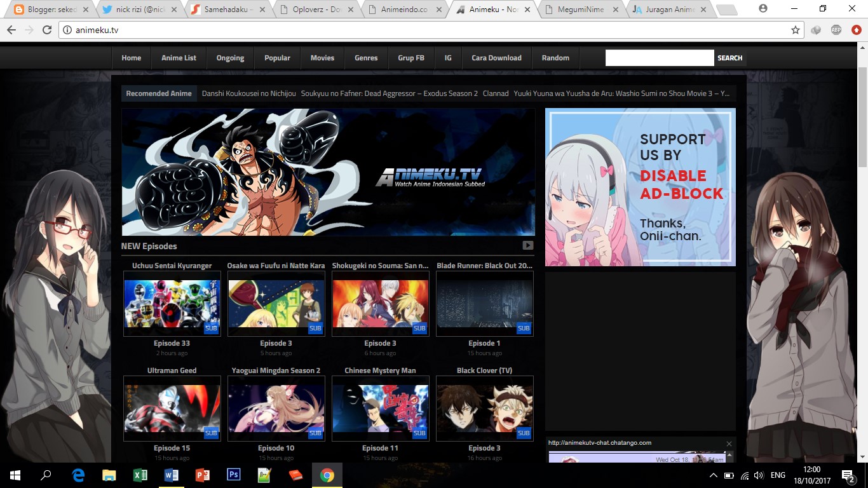Open Chinese Mystery Man thumbnail

point(380,409)
